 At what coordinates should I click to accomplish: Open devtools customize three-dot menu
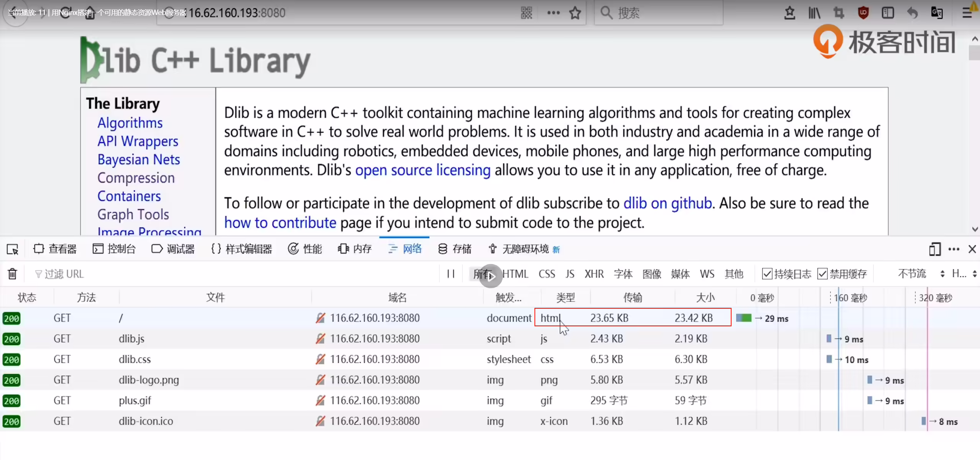coord(954,249)
